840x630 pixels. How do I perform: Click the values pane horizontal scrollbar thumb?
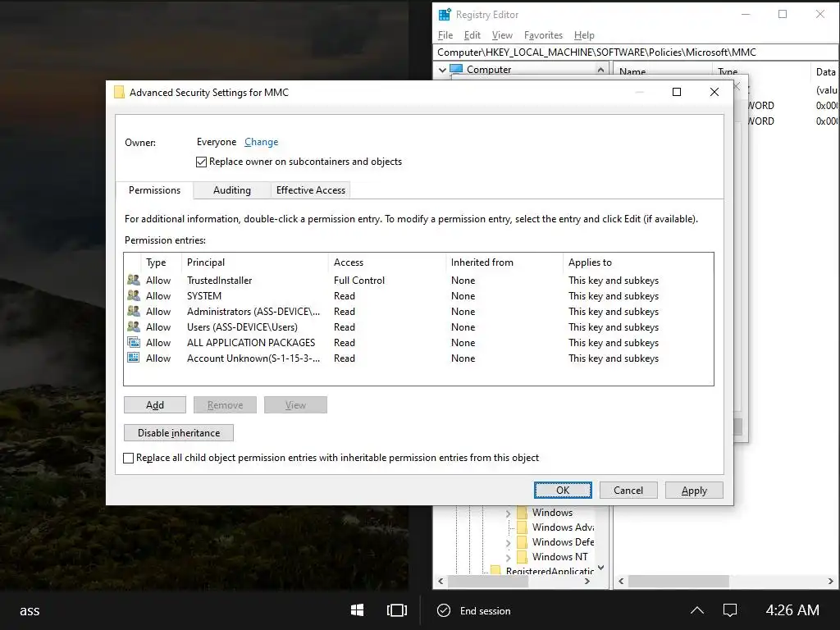click(678, 582)
